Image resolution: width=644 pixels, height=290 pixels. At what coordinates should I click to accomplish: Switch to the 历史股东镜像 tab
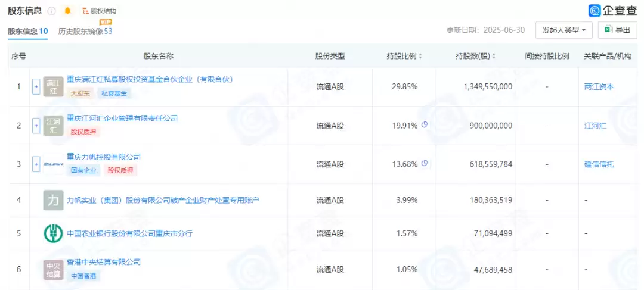85,31
